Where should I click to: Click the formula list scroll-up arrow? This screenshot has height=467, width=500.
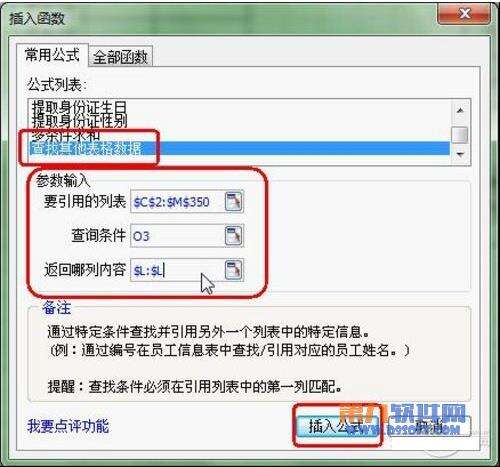click(460, 110)
